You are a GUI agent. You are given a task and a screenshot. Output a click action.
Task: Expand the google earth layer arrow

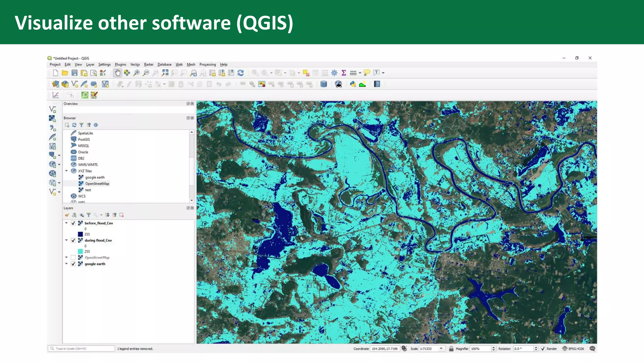(66, 264)
